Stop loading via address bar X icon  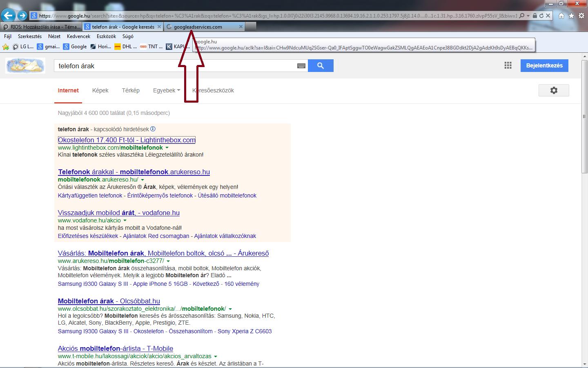pos(548,16)
